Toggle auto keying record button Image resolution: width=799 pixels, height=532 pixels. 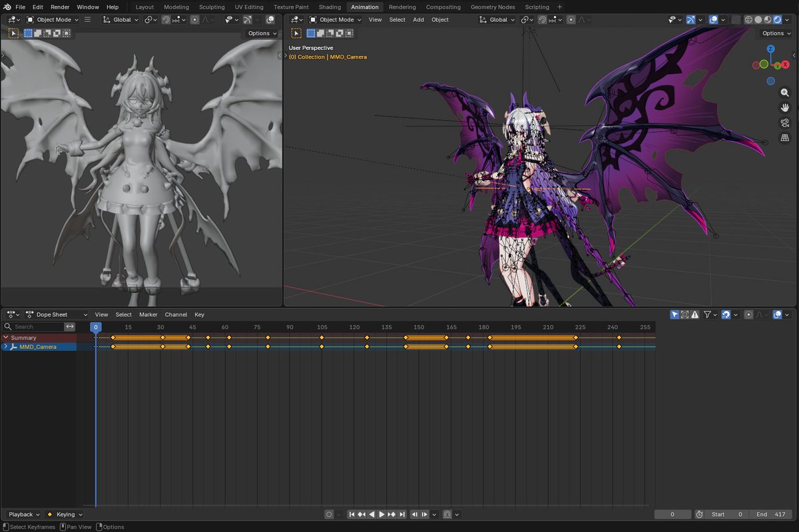pyautogui.click(x=329, y=514)
